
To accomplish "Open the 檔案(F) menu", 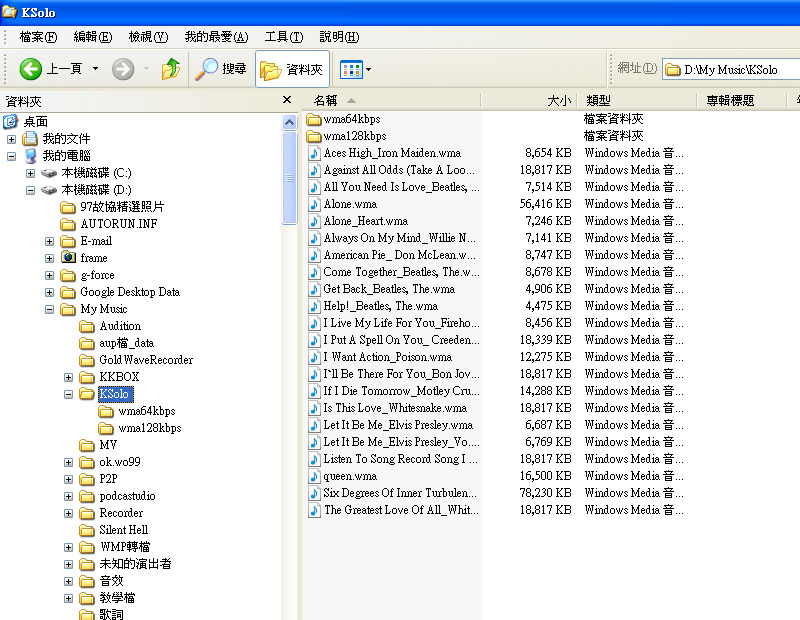I will pyautogui.click(x=38, y=37).
